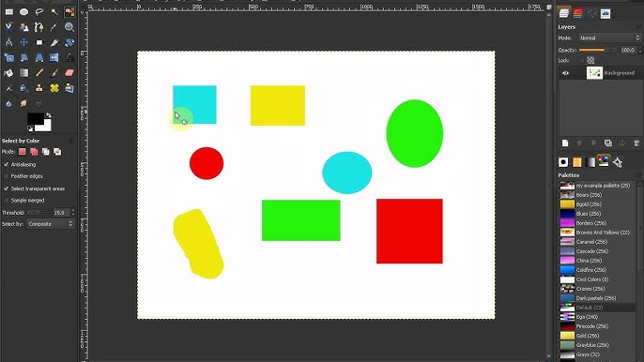This screenshot has width=644, height=362.
Task: Select the Blend gradient tool
Action: [x=24, y=73]
